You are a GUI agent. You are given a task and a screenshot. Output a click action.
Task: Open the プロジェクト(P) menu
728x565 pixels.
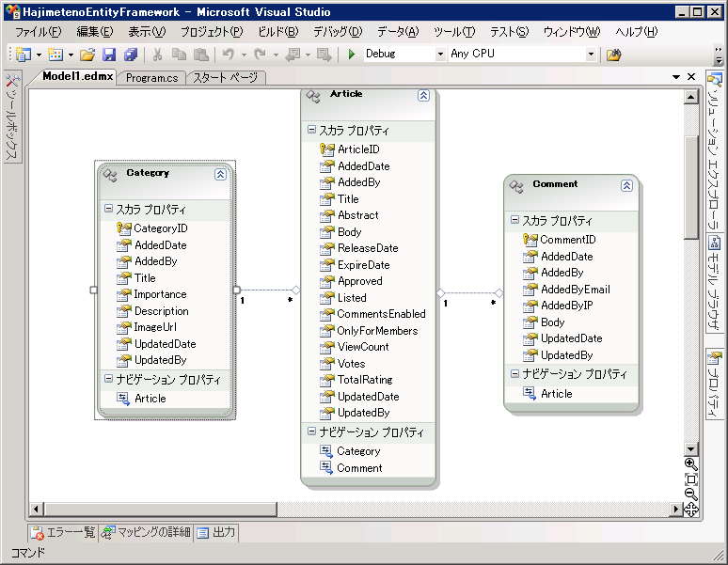212,32
